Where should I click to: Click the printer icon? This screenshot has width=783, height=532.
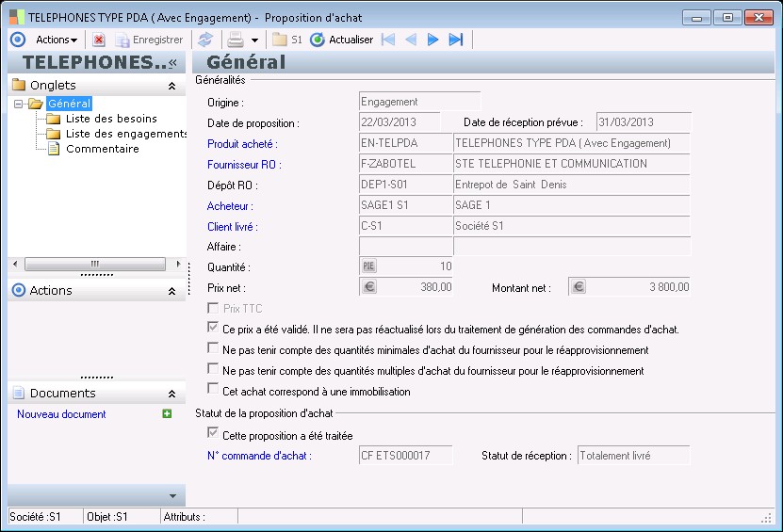[x=236, y=40]
